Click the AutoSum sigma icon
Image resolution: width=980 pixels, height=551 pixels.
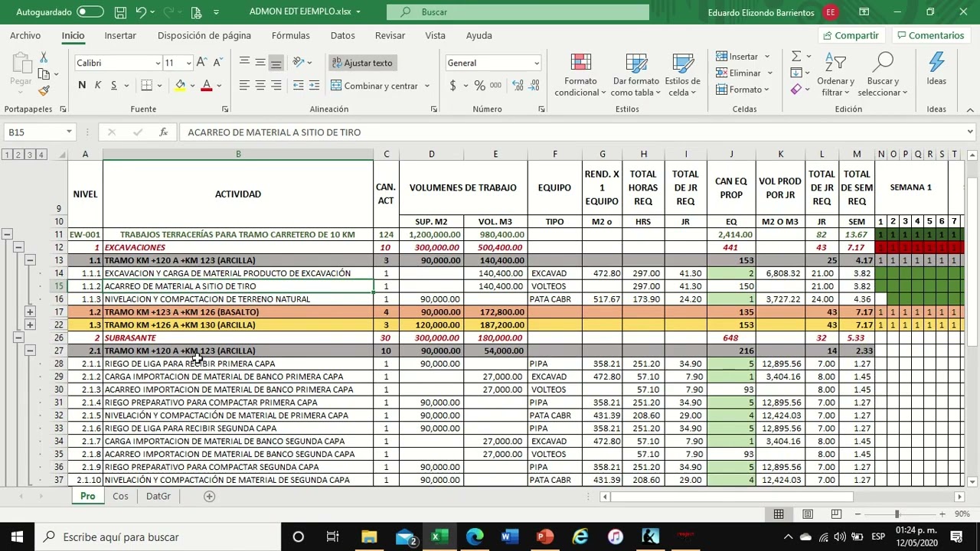tap(796, 56)
